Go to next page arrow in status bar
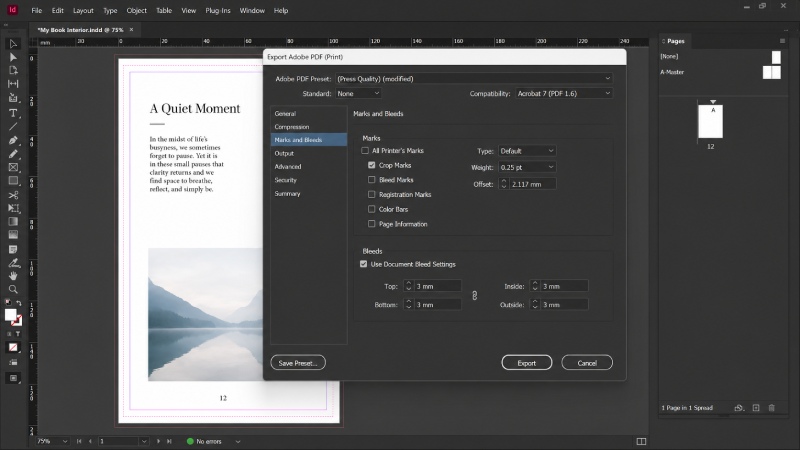The image size is (800, 450). click(158, 441)
